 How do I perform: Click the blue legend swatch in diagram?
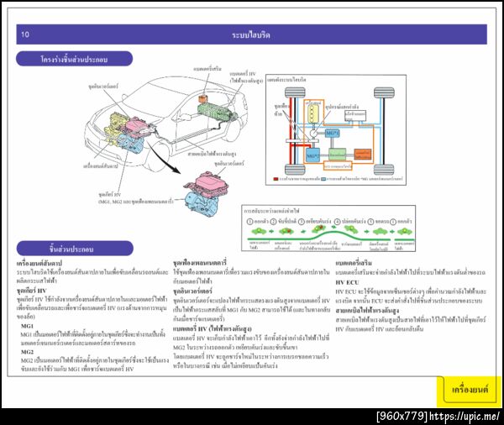[x=323, y=179]
